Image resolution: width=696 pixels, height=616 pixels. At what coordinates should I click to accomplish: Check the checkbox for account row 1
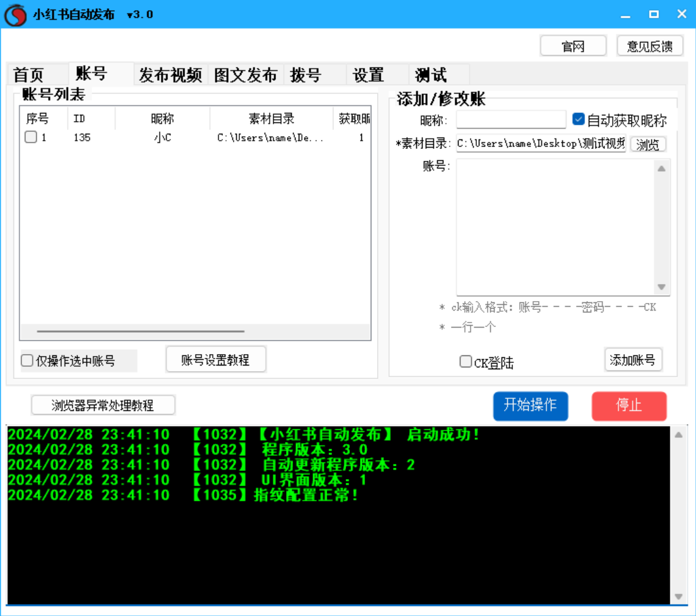[30, 137]
